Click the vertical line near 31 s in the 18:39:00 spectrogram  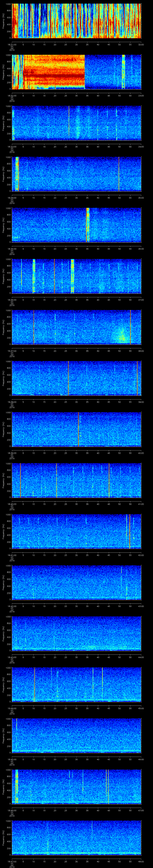(x=78, y=429)
